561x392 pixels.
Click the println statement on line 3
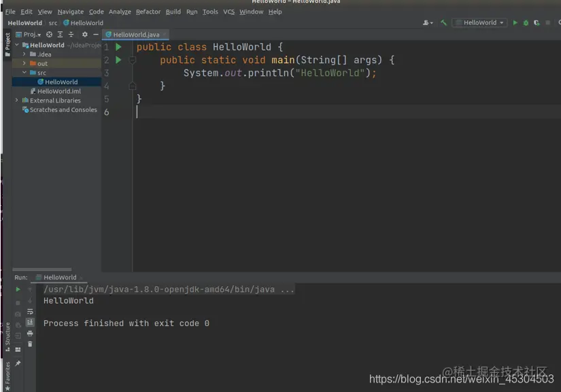pyautogui.click(x=279, y=73)
